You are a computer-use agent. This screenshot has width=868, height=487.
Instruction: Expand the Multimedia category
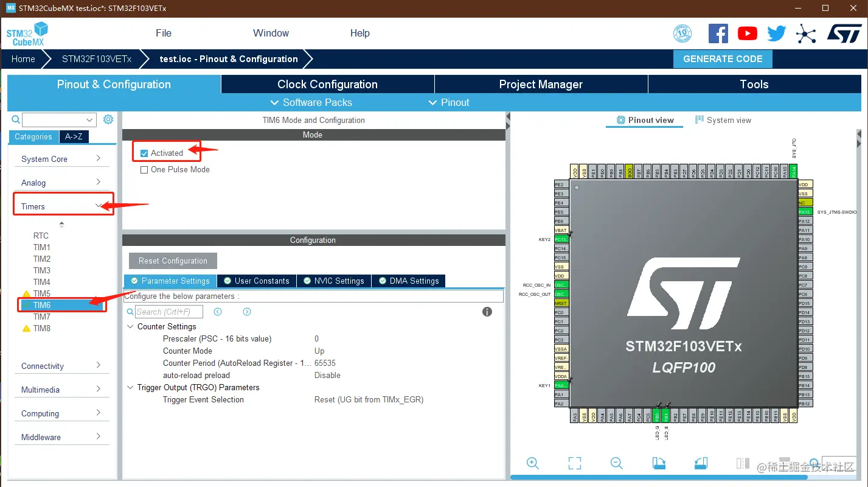click(x=61, y=390)
